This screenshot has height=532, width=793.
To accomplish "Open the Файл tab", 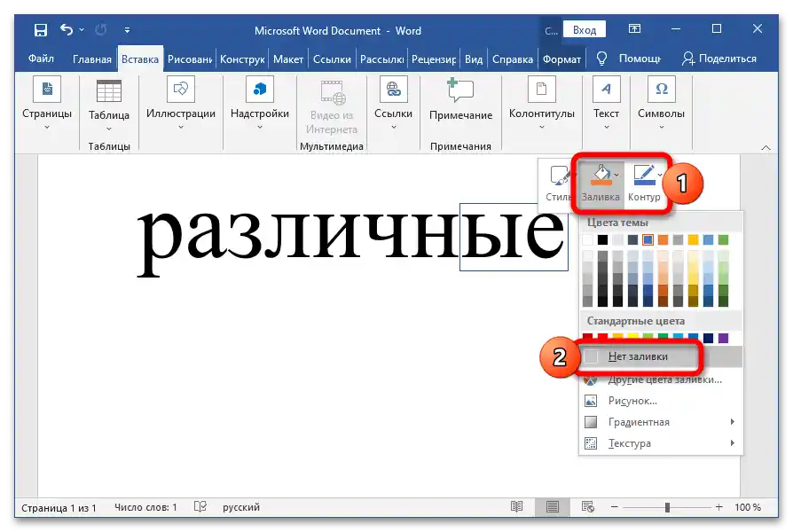I will (41, 59).
